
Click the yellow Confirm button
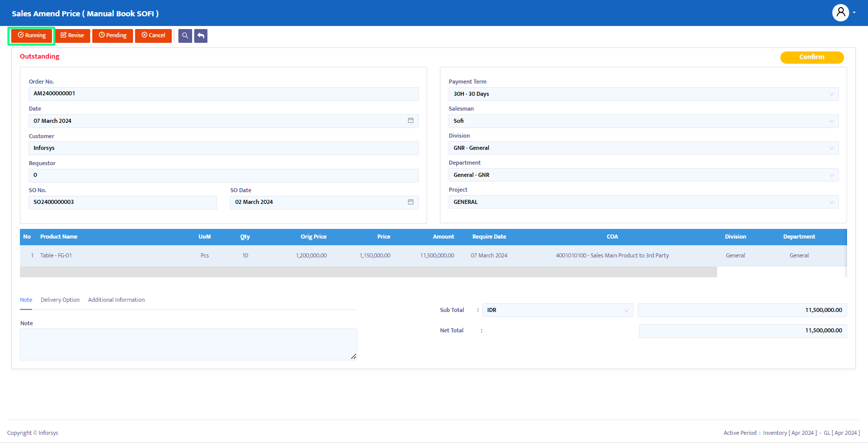(812, 57)
